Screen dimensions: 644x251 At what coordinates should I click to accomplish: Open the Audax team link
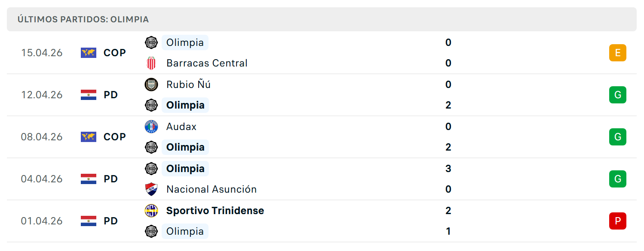tap(181, 127)
